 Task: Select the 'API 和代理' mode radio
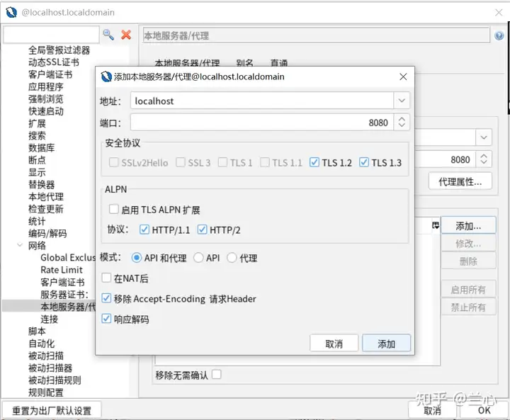136,258
